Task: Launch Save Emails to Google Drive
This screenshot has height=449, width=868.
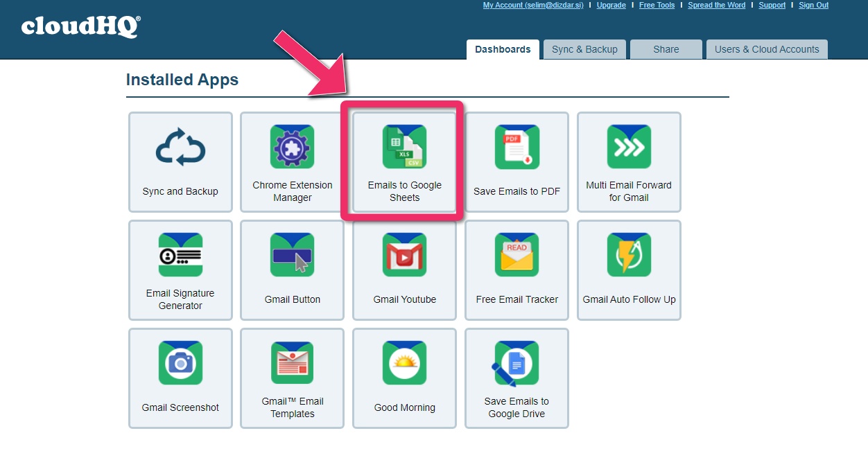Action: pyautogui.click(x=517, y=378)
